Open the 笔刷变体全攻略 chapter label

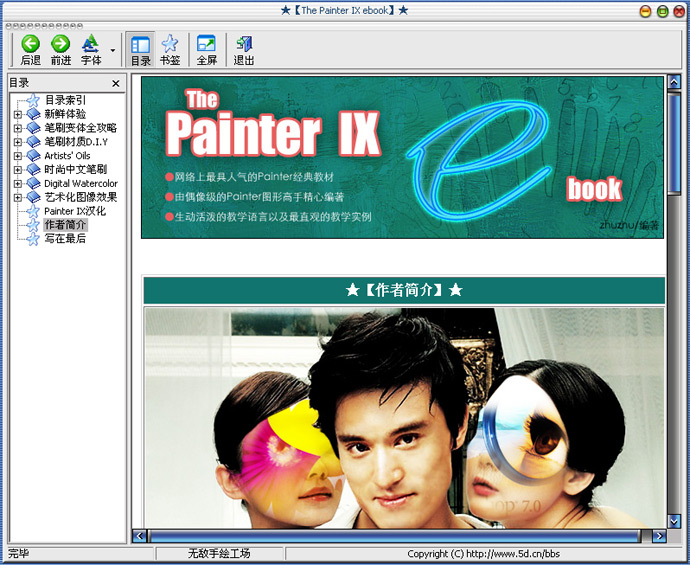click(x=81, y=128)
